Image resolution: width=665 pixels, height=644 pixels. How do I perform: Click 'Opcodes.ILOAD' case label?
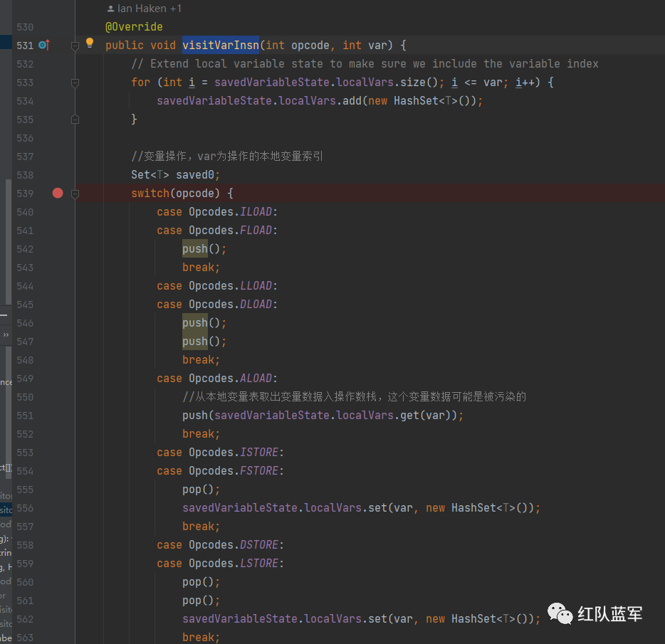[230, 211]
